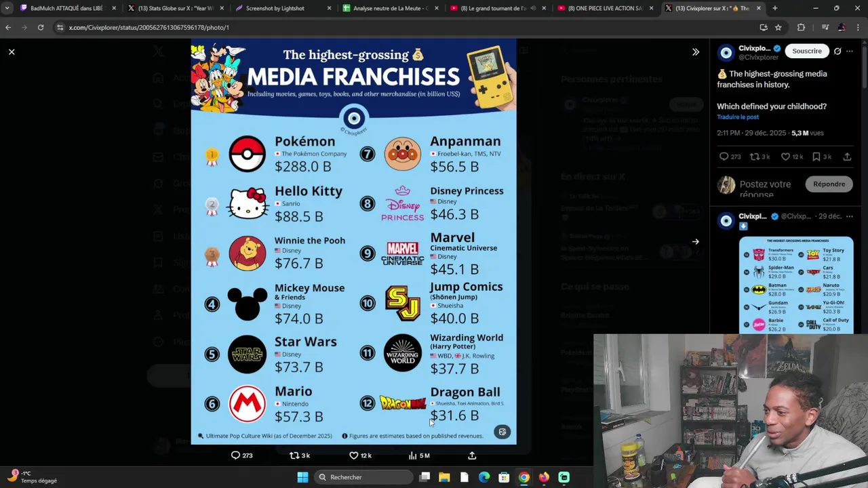Switch to Analyse neutre de La Meute tab

click(x=390, y=8)
